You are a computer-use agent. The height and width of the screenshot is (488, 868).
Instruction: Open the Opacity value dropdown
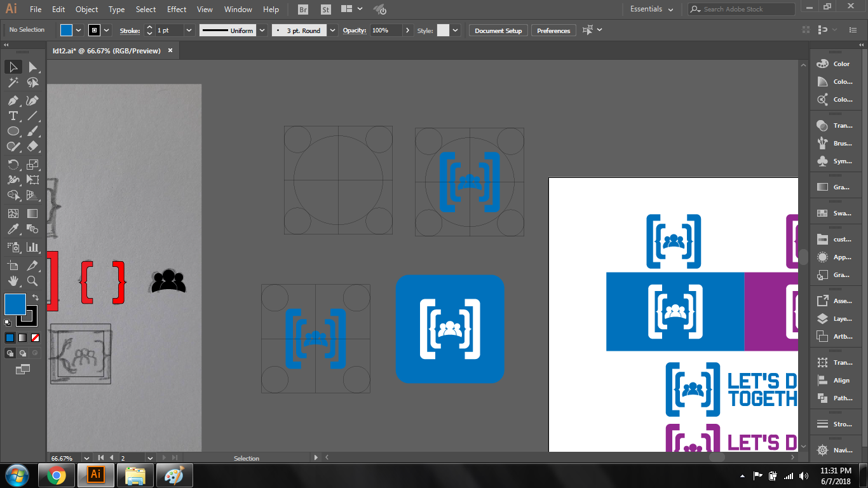[x=407, y=30]
